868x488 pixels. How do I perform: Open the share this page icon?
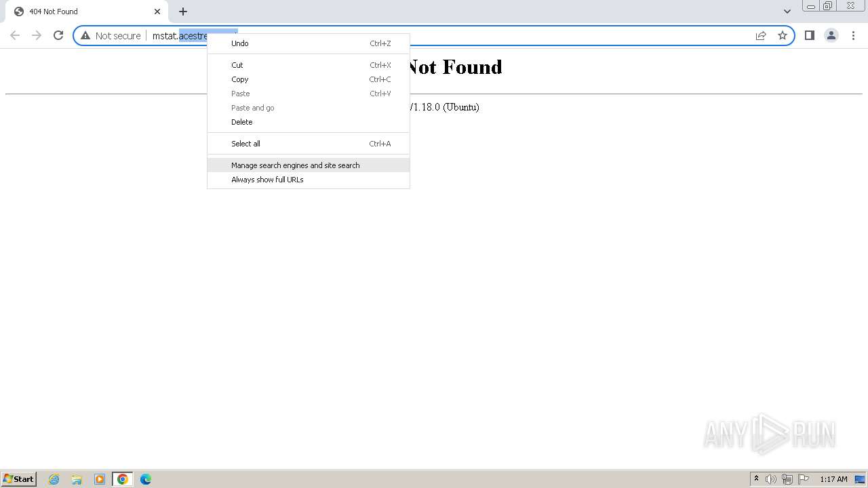point(761,35)
